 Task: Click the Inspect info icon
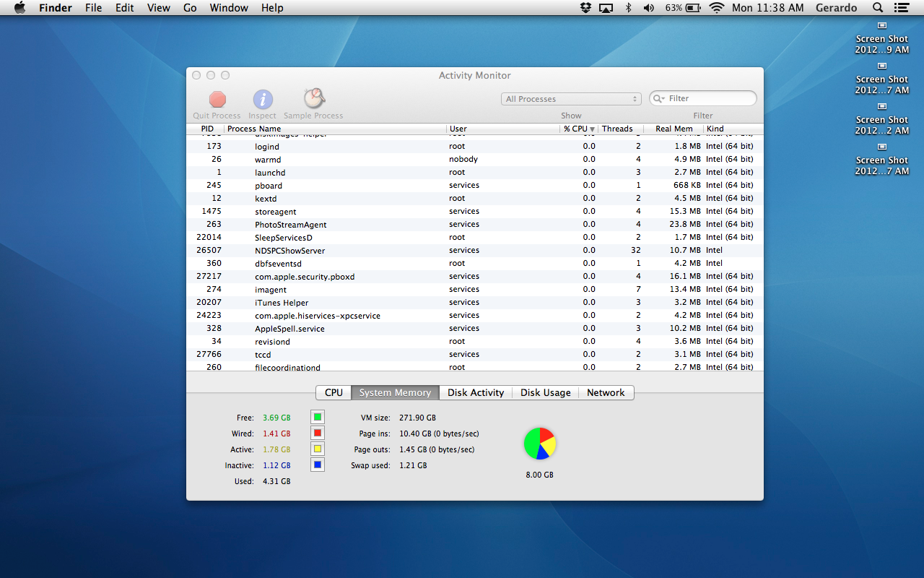coord(263,100)
